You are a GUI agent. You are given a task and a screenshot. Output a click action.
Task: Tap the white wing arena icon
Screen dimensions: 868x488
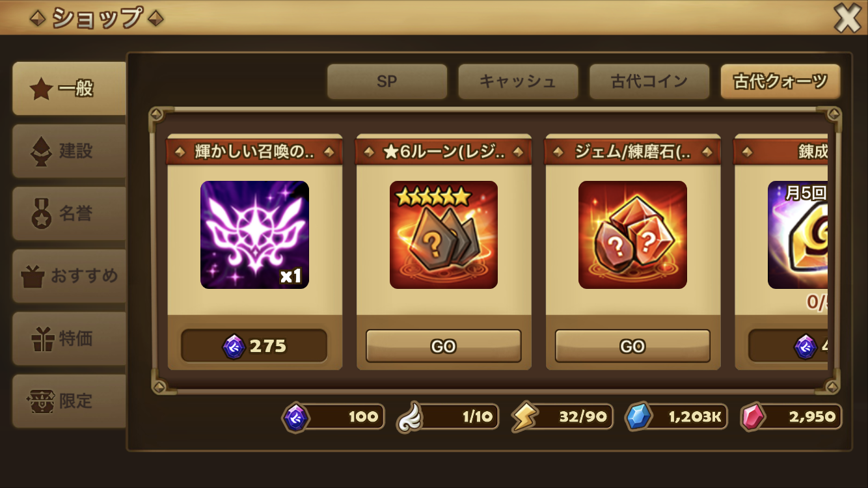pos(410,418)
